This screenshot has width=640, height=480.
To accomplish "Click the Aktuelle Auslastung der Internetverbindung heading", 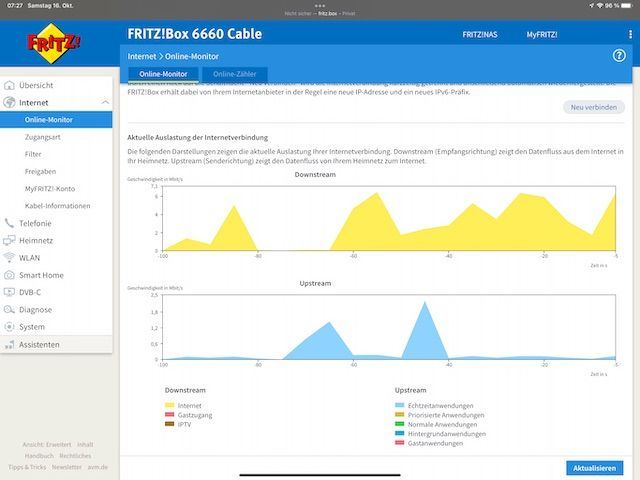I will (x=198, y=138).
